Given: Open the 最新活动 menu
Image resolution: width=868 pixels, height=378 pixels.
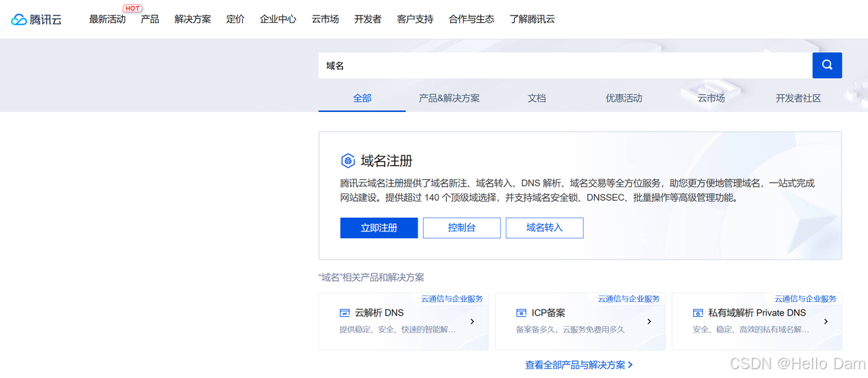Looking at the screenshot, I should 107,19.
